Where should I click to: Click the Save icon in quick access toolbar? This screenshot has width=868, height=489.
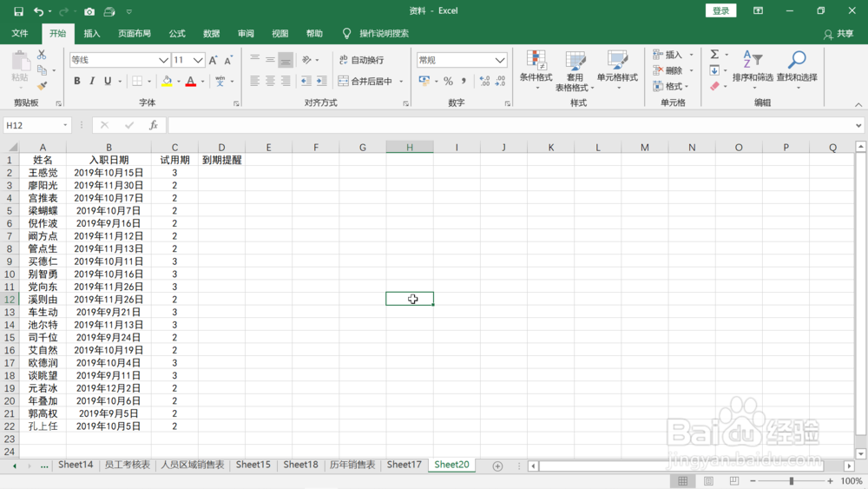(18, 11)
